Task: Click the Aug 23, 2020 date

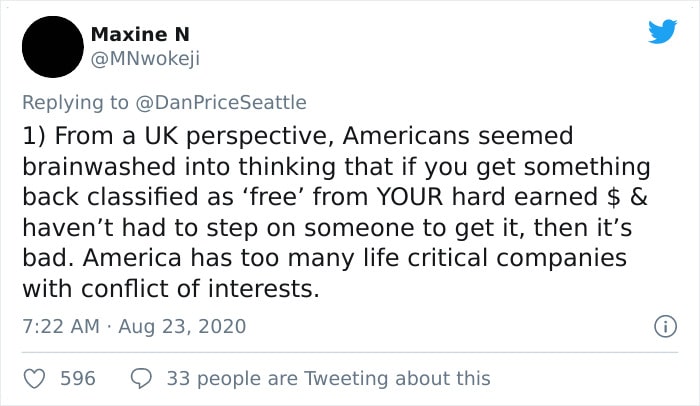Action: [182, 326]
